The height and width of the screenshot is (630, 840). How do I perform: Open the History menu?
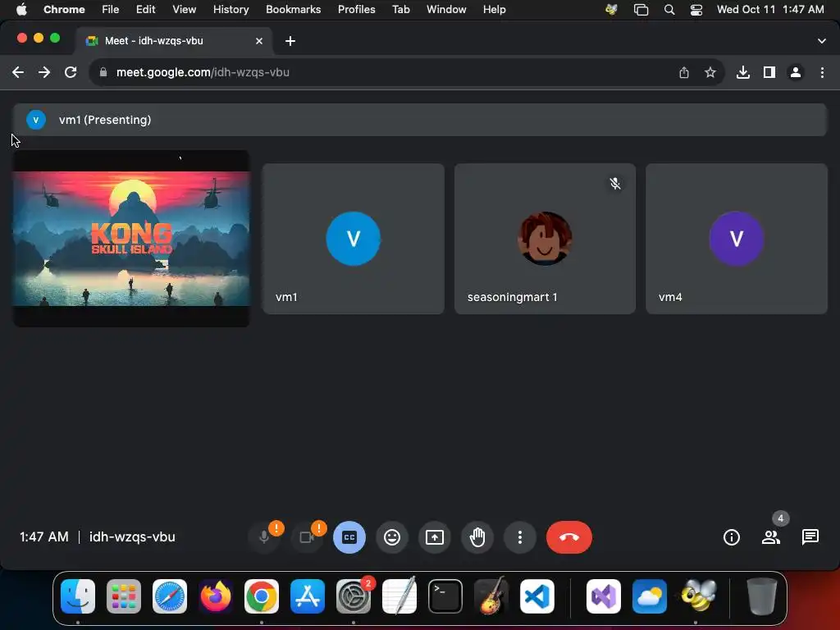tap(231, 9)
